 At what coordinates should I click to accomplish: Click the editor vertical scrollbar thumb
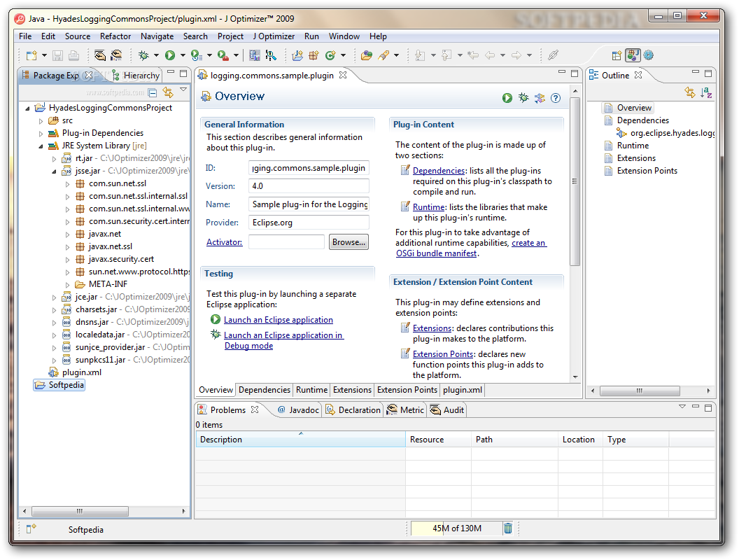(x=575, y=181)
